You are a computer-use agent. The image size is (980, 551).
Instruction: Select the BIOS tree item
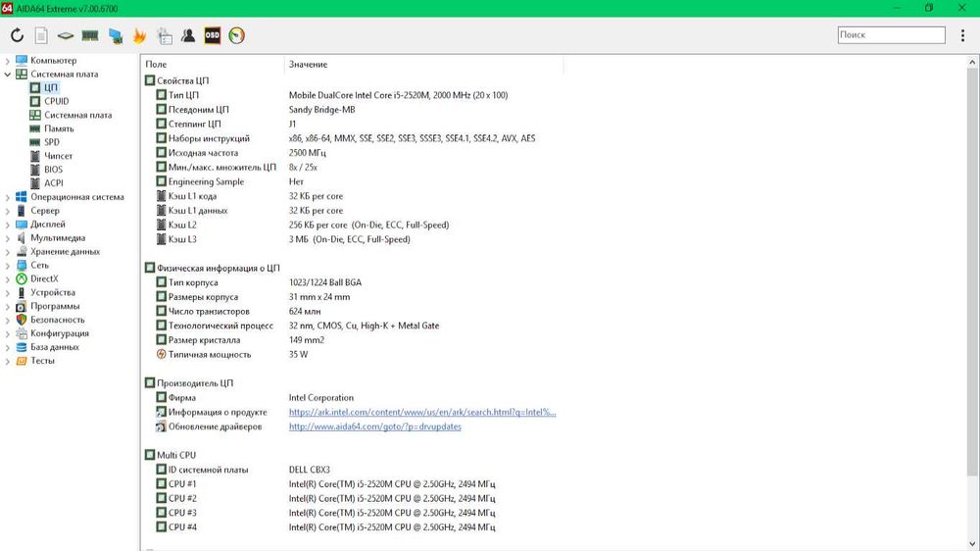tap(53, 170)
